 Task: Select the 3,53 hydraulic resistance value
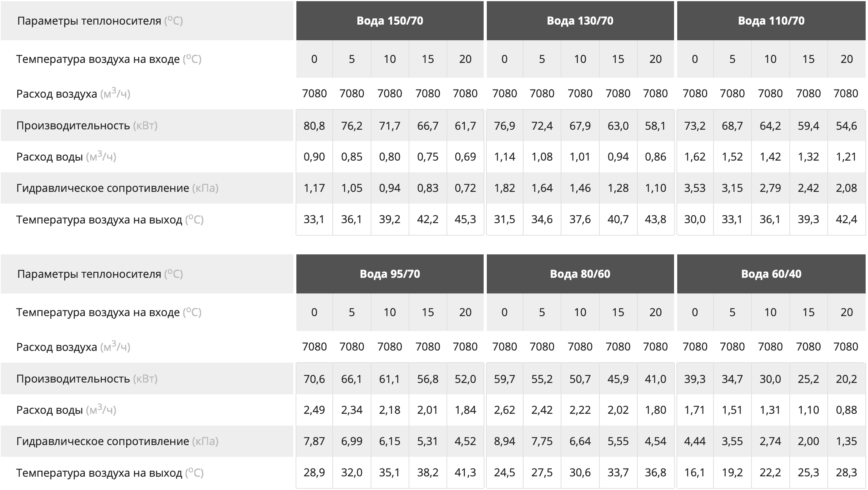pyautogui.click(x=695, y=188)
